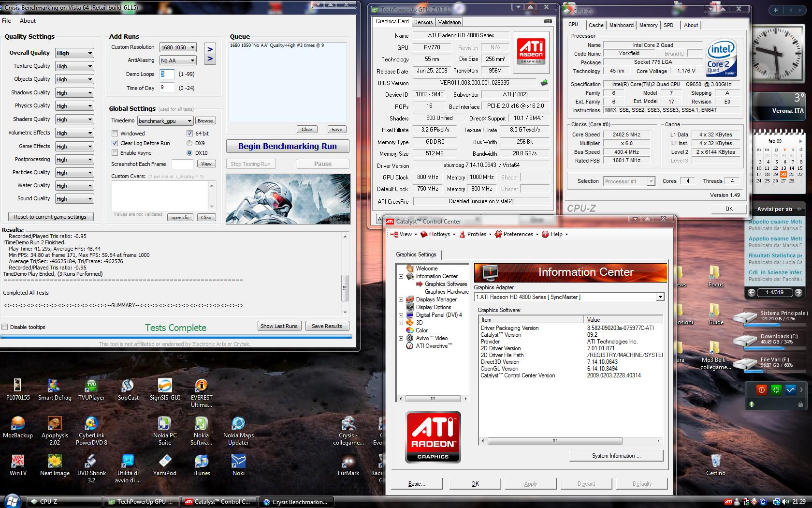Switch to the Validation tab in GPU-Z
This screenshot has width=812, height=508.
click(x=449, y=22)
